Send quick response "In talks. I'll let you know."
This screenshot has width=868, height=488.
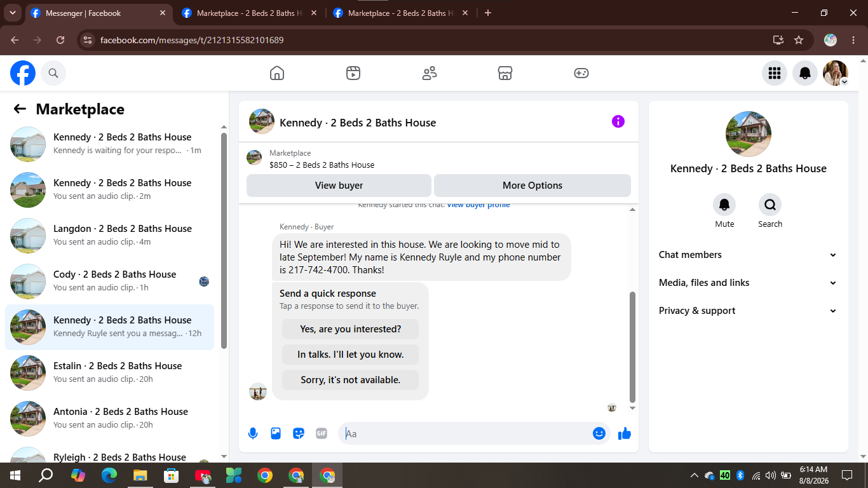pyautogui.click(x=350, y=355)
